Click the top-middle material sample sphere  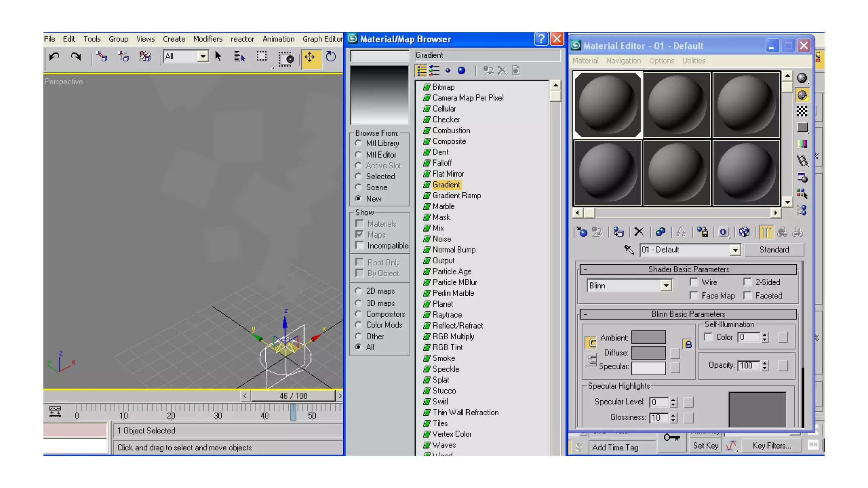click(x=677, y=105)
